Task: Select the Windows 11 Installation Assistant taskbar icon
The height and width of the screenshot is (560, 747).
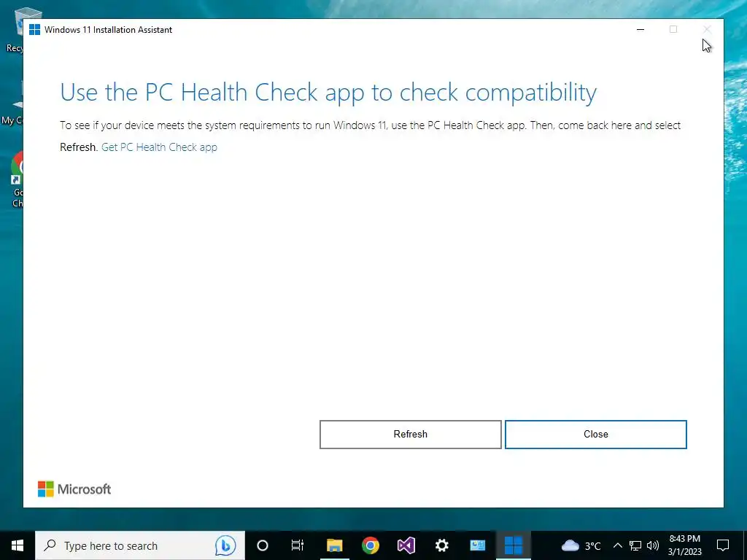Action: click(x=513, y=545)
